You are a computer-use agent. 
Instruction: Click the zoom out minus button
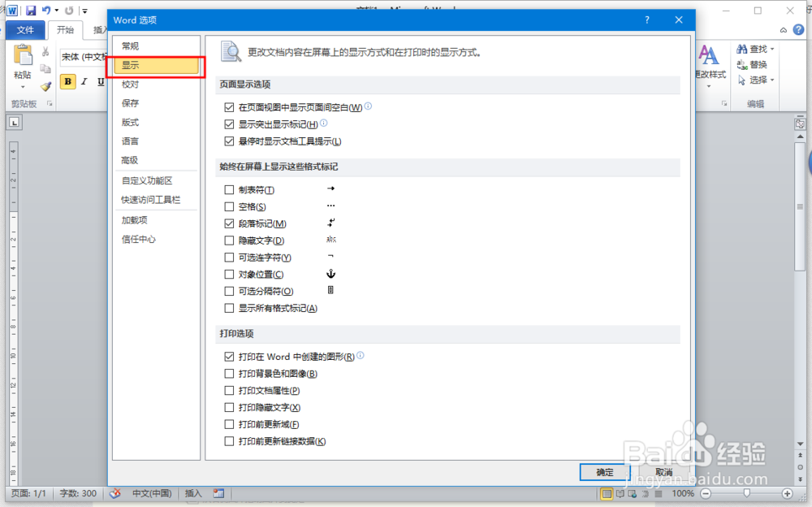706,493
